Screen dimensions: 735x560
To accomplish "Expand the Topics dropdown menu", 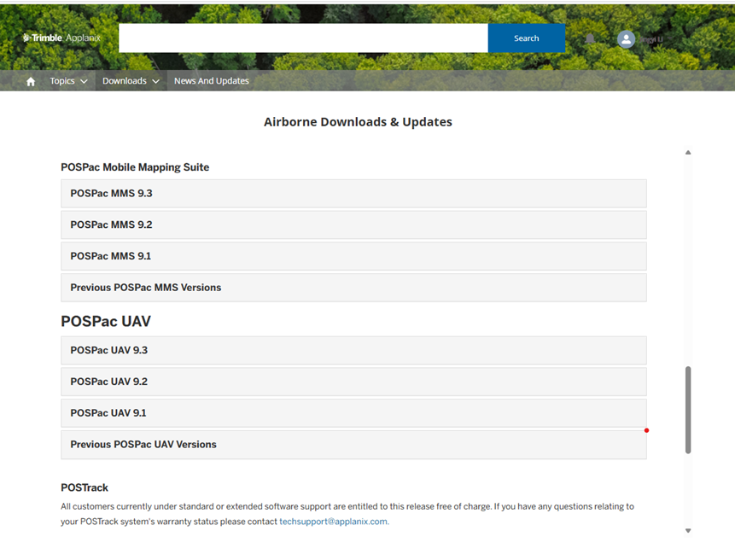I will tap(68, 81).
